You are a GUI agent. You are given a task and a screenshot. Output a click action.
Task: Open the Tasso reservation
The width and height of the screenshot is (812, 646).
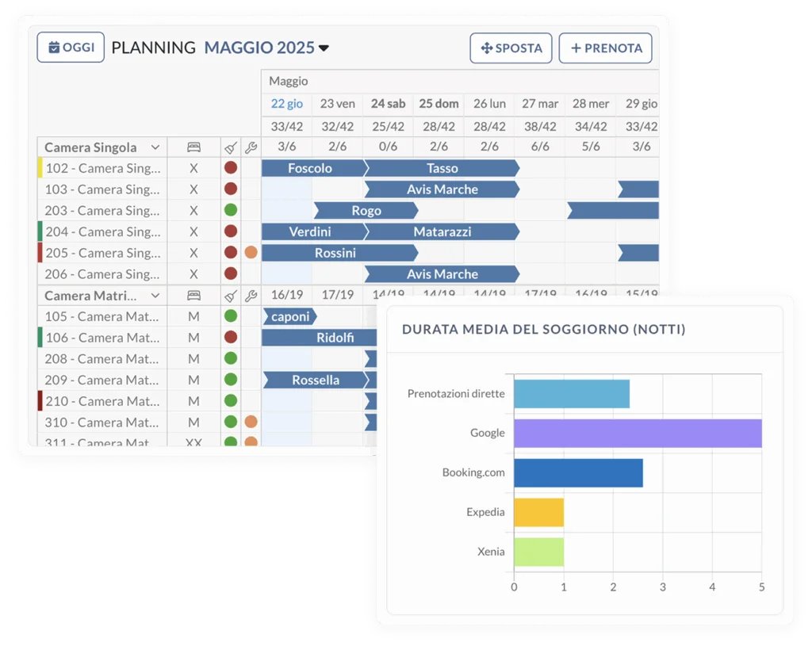(442, 168)
